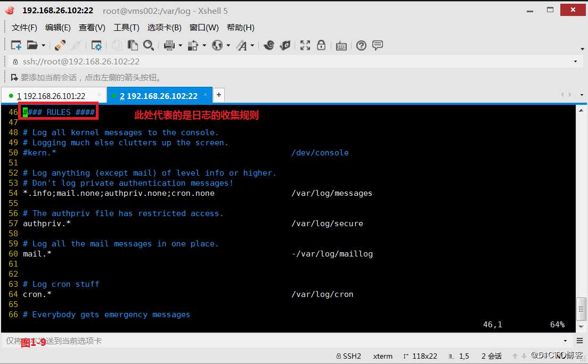Click the Paste clipboard icon

(x=133, y=45)
